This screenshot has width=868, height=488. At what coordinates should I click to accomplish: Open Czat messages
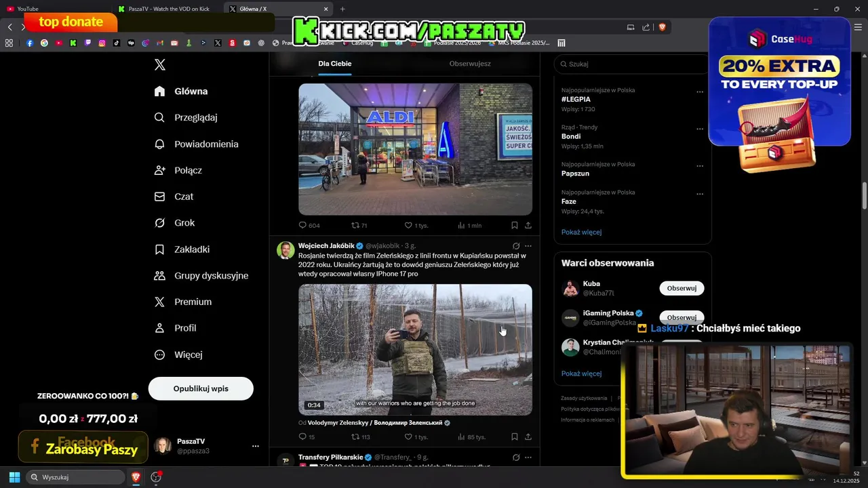[x=174, y=197]
